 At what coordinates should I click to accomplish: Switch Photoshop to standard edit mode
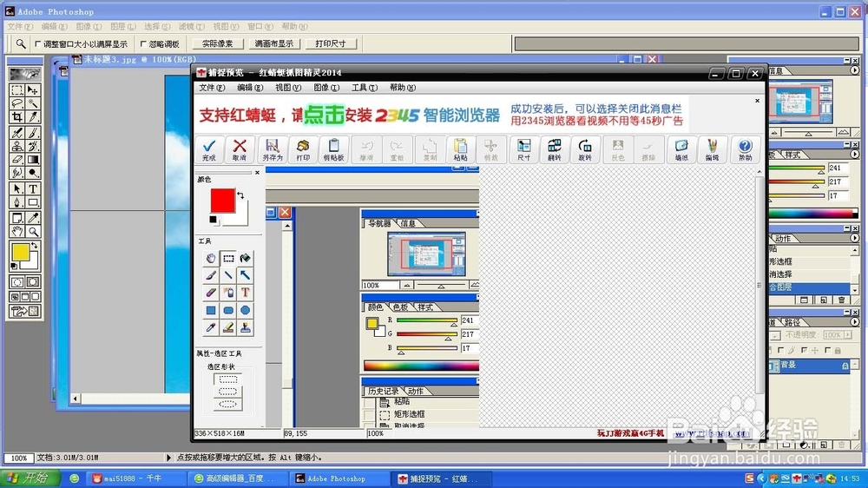tap(17, 282)
